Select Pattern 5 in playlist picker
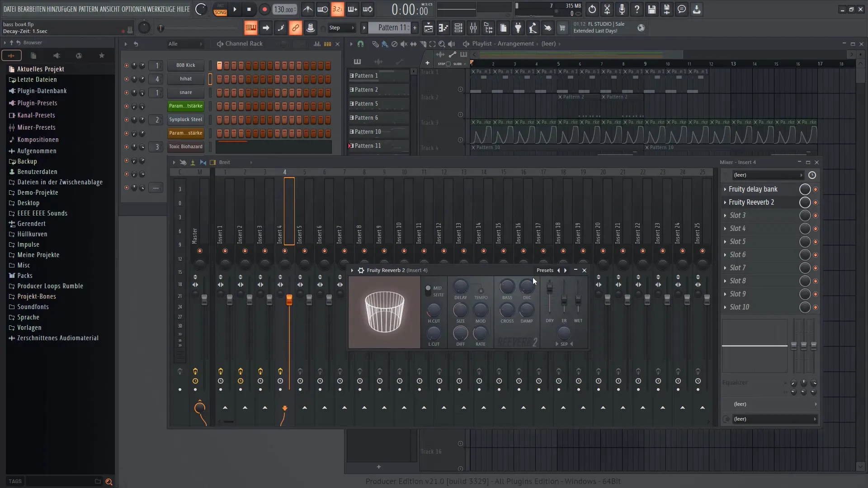This screenshot has height=488, width=868. tap(378, 104)
